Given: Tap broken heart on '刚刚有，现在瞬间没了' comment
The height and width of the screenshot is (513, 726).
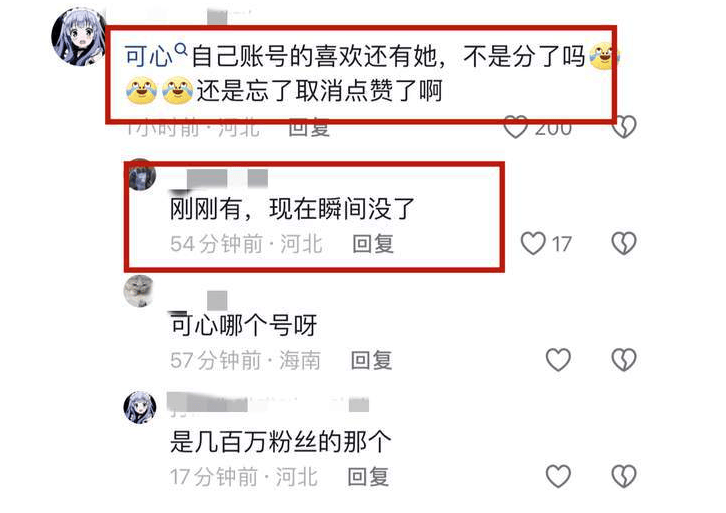Looking at the screenshot, I should [624, 244].
